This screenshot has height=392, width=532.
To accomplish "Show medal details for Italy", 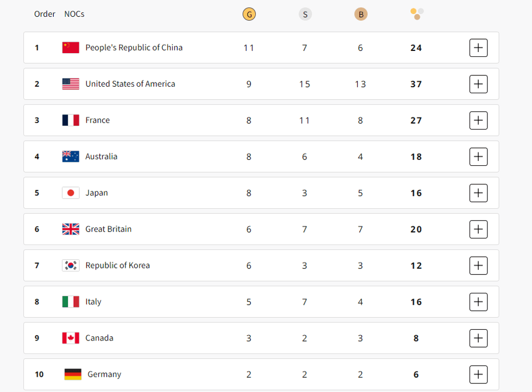I will (478, 302).
